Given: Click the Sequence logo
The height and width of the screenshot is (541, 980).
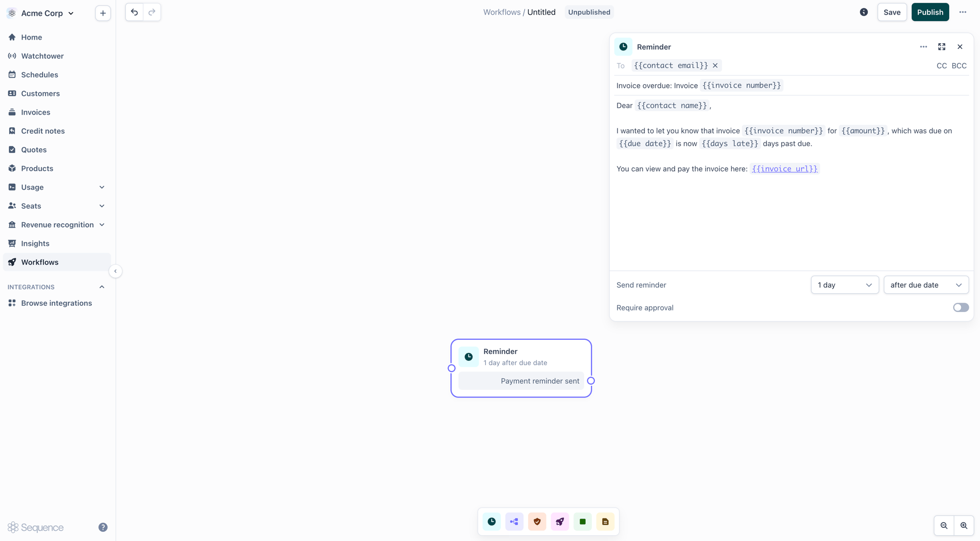Looking at the screenshot, I should coord(36,527).
